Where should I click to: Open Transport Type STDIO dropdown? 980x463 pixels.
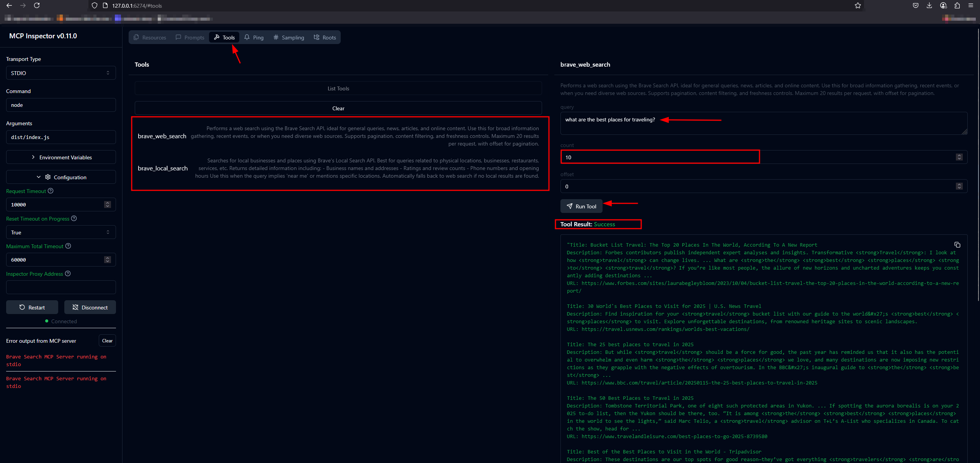tap(61, 73)
